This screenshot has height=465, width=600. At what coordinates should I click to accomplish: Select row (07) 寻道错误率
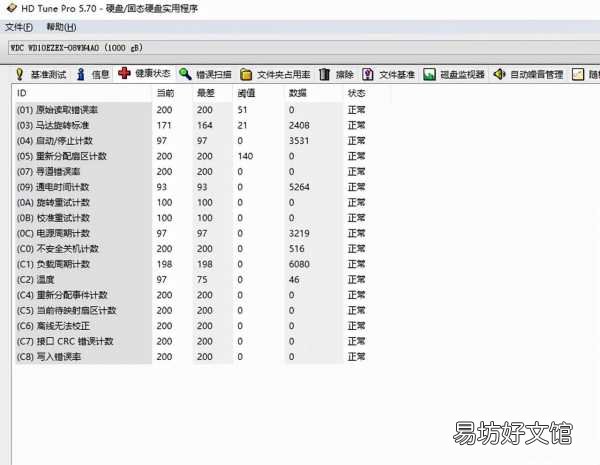click(191, 171)
